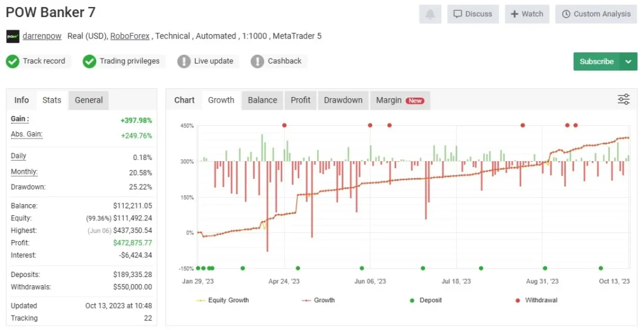Click the +397.98% gain value
The image size is (644, 330).
point(136,120)
